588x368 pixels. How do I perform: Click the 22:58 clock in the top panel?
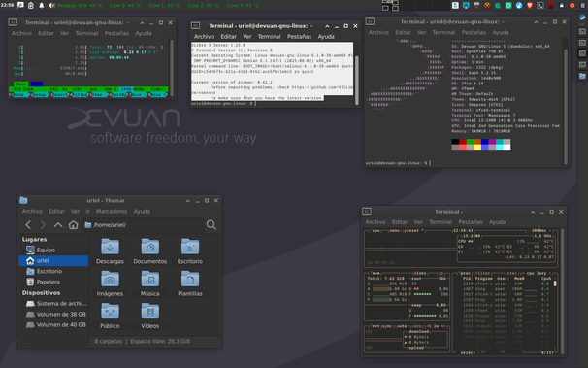[x=7, y=5]
